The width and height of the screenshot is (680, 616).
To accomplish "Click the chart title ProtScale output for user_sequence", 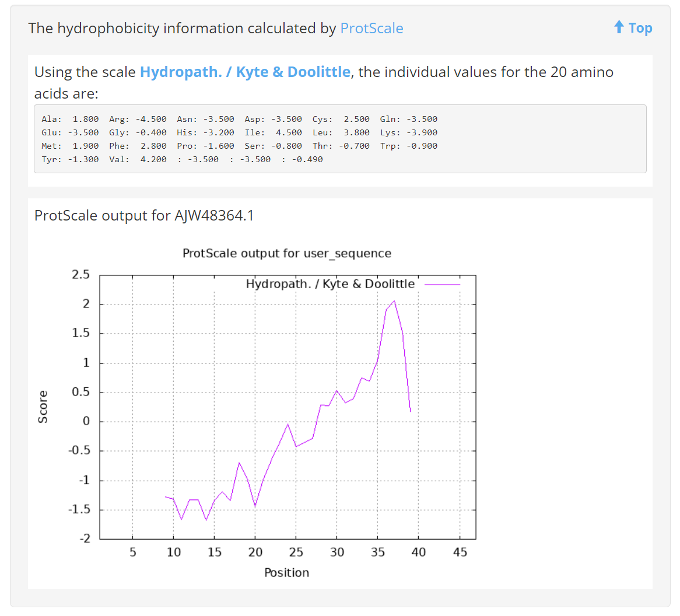I will point(287,253).
